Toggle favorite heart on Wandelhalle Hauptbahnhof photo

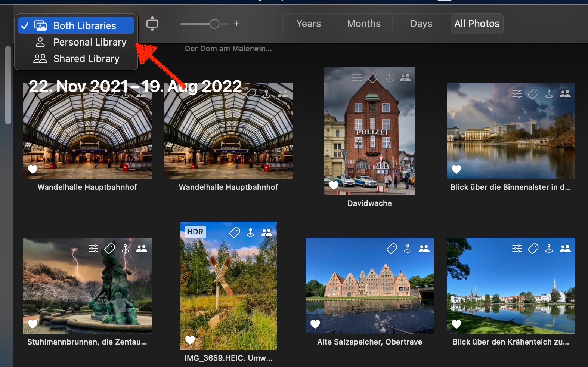[33, 169]
